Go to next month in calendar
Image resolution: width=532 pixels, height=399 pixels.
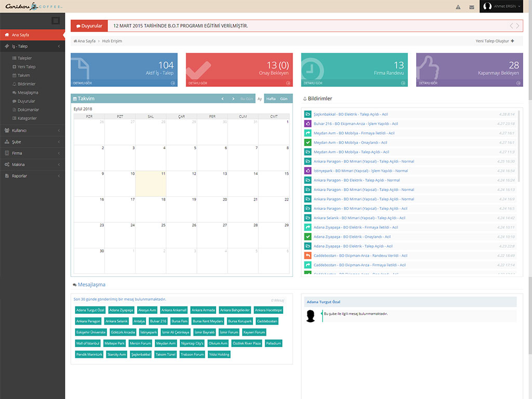[233, 99]
